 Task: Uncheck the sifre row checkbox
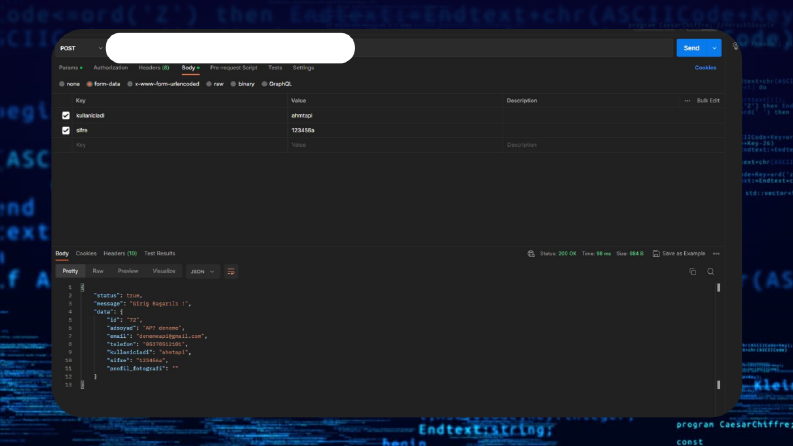[66, 130]
